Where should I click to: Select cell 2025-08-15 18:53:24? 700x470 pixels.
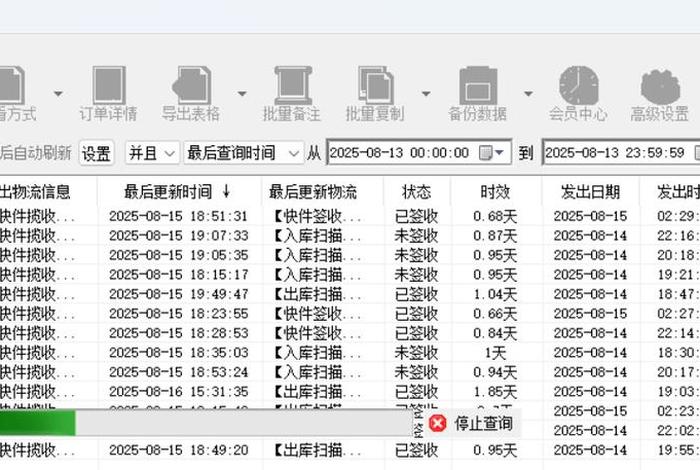click(x=178, y=372)
